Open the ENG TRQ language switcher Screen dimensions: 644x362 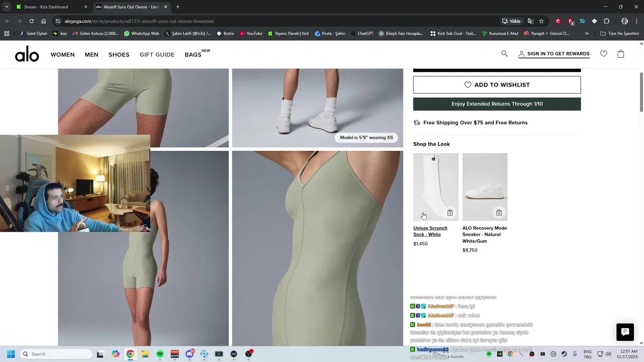pos(587,354)
